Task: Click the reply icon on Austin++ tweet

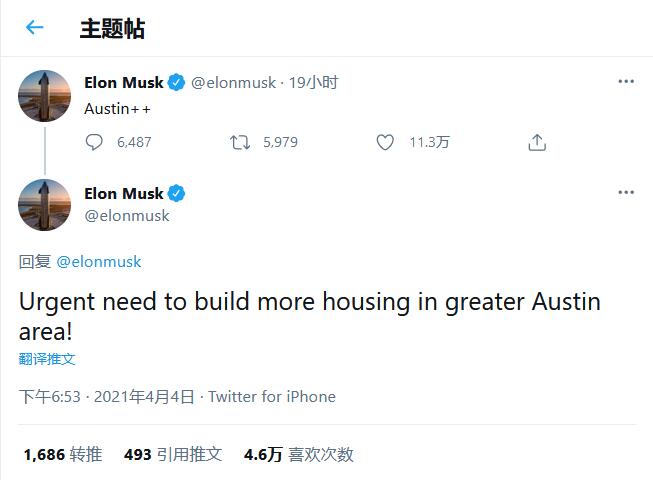Action: [94, 142]
